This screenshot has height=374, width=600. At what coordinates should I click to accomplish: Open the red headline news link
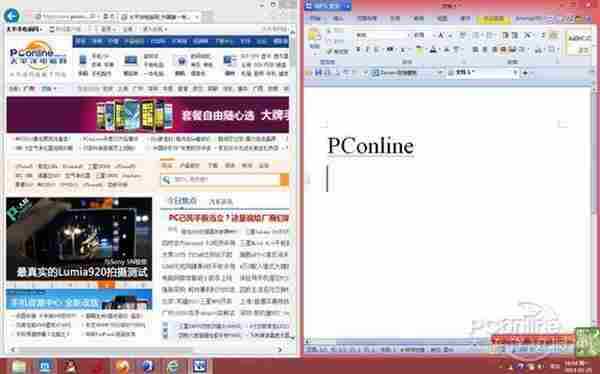pyautogui.click(x=229, y=217)
